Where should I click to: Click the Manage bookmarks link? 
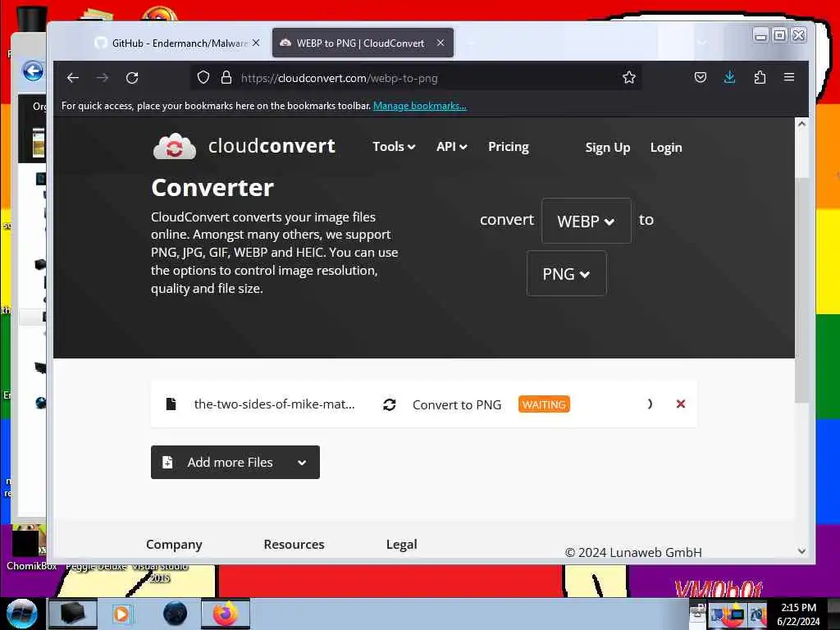419,106
